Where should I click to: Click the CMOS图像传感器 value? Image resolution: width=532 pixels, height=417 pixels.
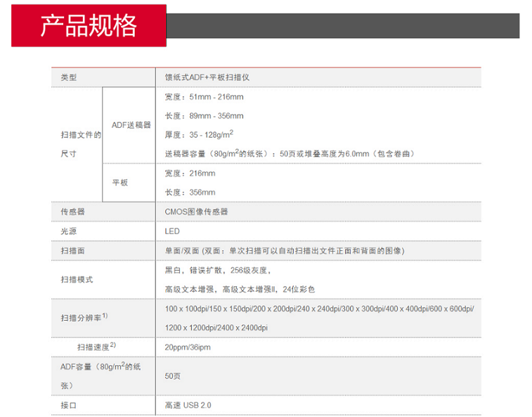point(197,212)
